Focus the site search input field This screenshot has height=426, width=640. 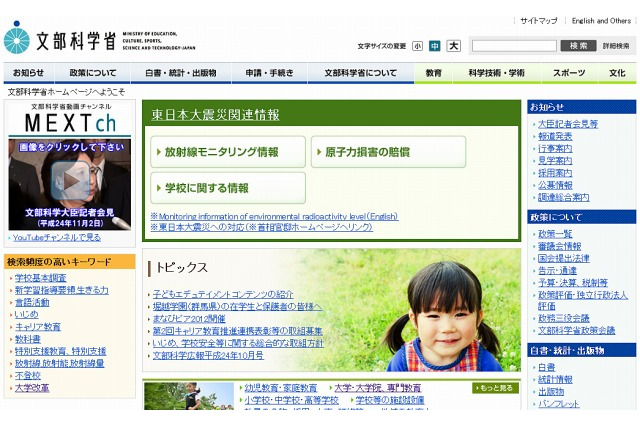(x=514, y=46)
